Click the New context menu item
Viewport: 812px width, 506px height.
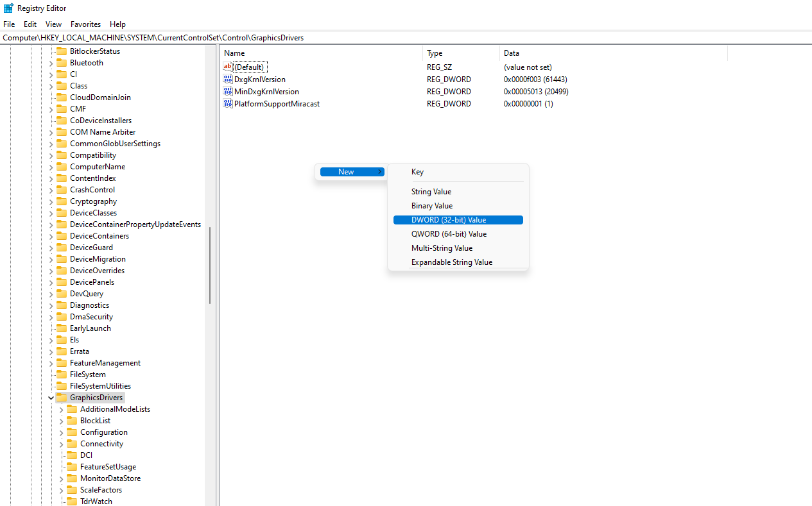pyautogui.click(x=352, y=172)
